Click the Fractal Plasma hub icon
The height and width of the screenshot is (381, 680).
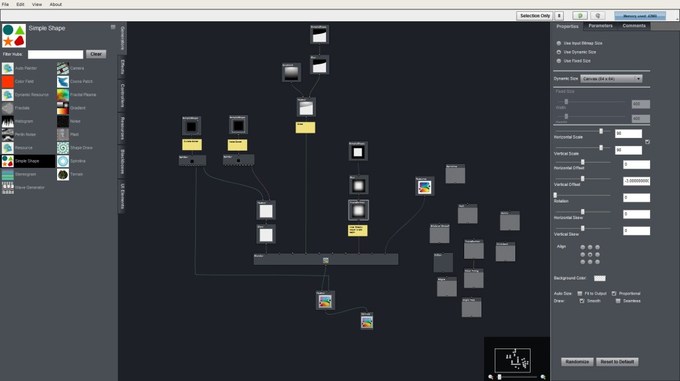(x=63, y=94)
